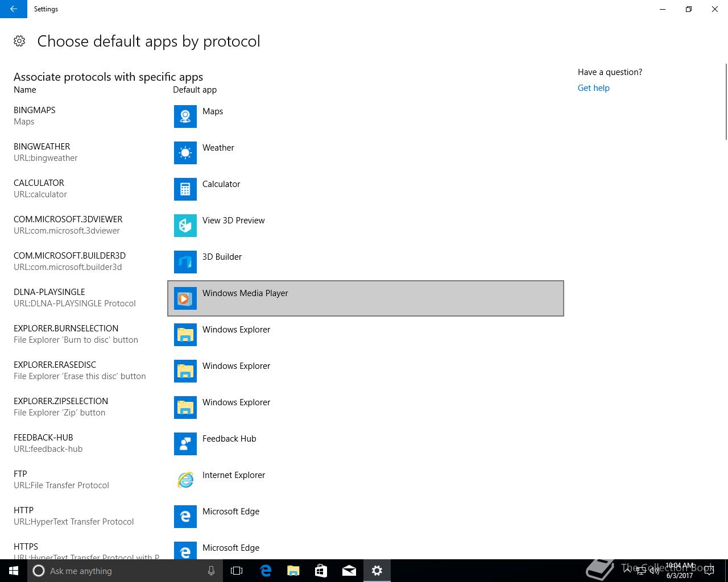Click the Windows Media Player icon
Screen dimensions: 728x582
185,298
